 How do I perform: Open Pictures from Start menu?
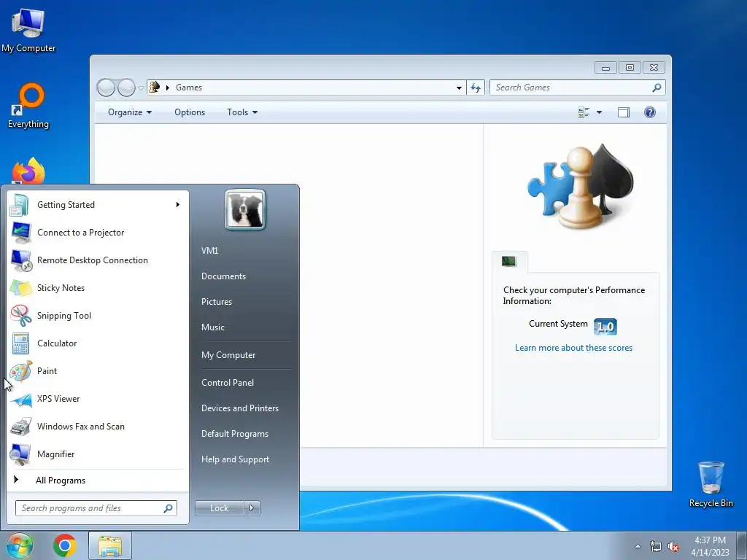[216, 302]
